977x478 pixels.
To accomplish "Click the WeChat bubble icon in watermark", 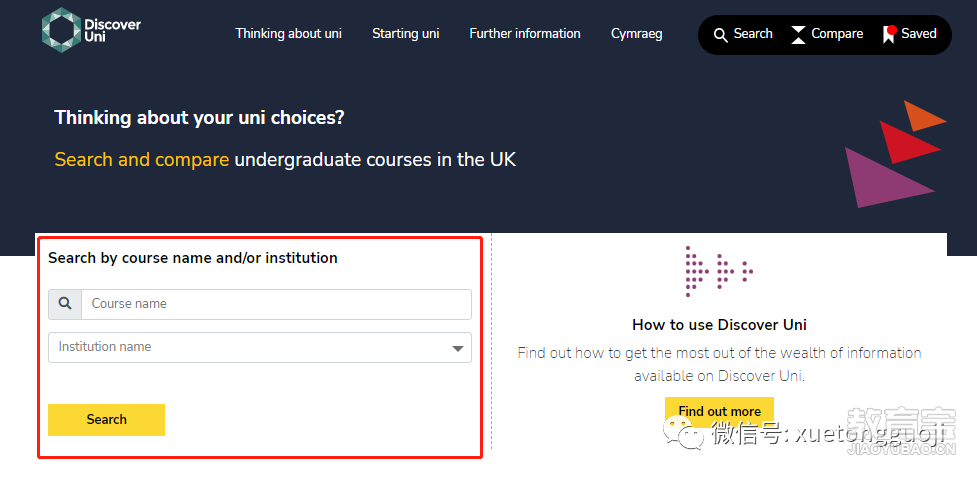I will point(685,433).
